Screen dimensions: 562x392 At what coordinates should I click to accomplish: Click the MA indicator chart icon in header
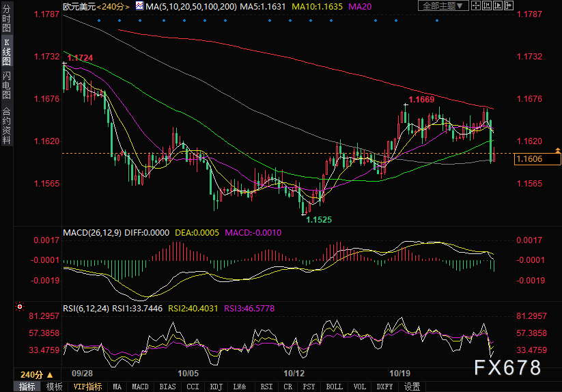tap(139, 5)
